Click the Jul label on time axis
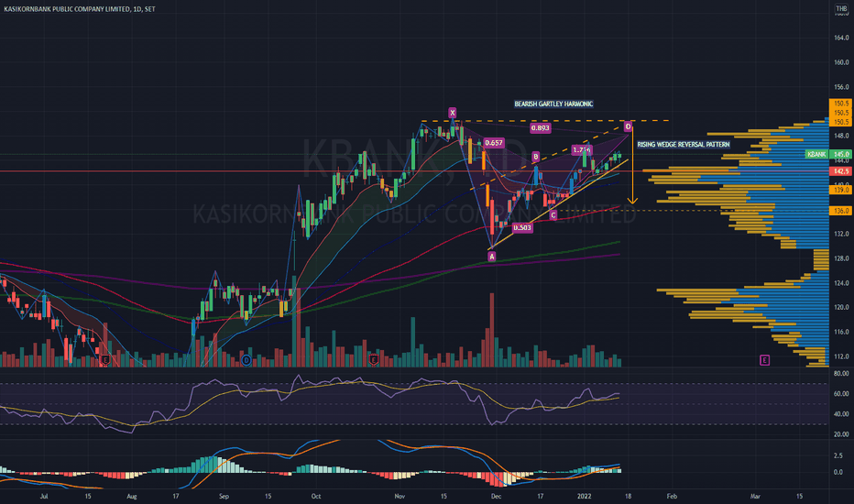The width and height of the screenshot is (854, 504). (x=44, y=497)
